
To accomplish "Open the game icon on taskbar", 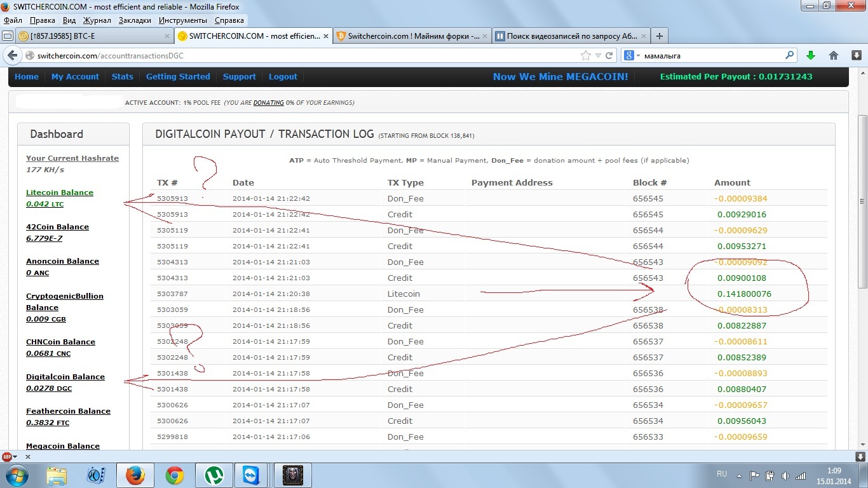I will [x=292, y=475].
